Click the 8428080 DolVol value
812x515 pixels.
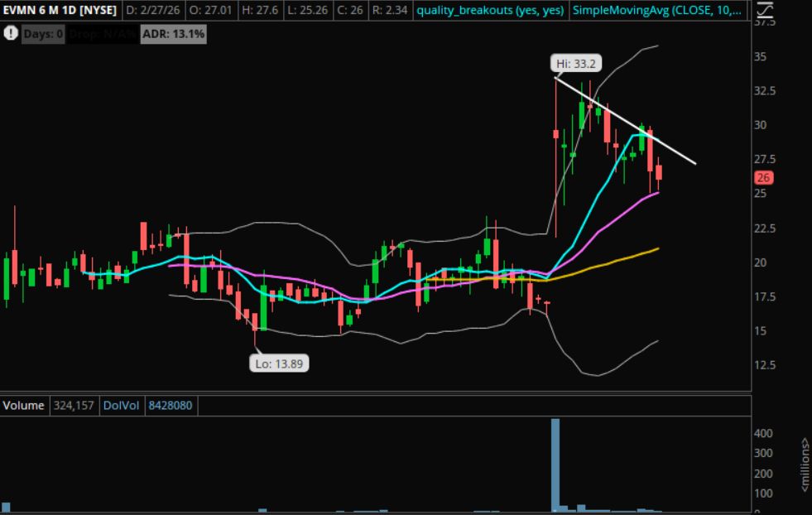[170, 406]
